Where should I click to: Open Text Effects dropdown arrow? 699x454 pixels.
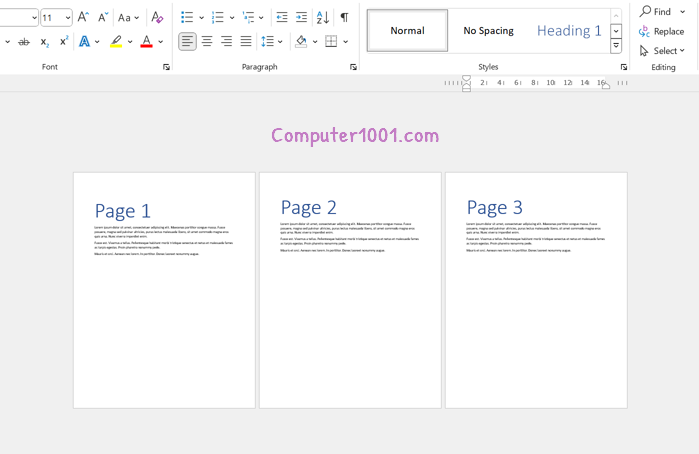point(97,42)
